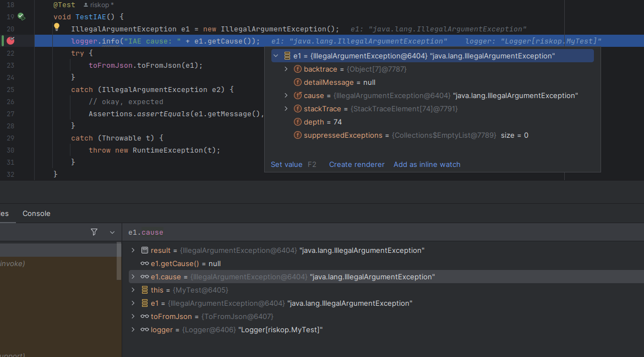
Task: Click the throw new RuntimeException(t) statement
Action: 155,150
